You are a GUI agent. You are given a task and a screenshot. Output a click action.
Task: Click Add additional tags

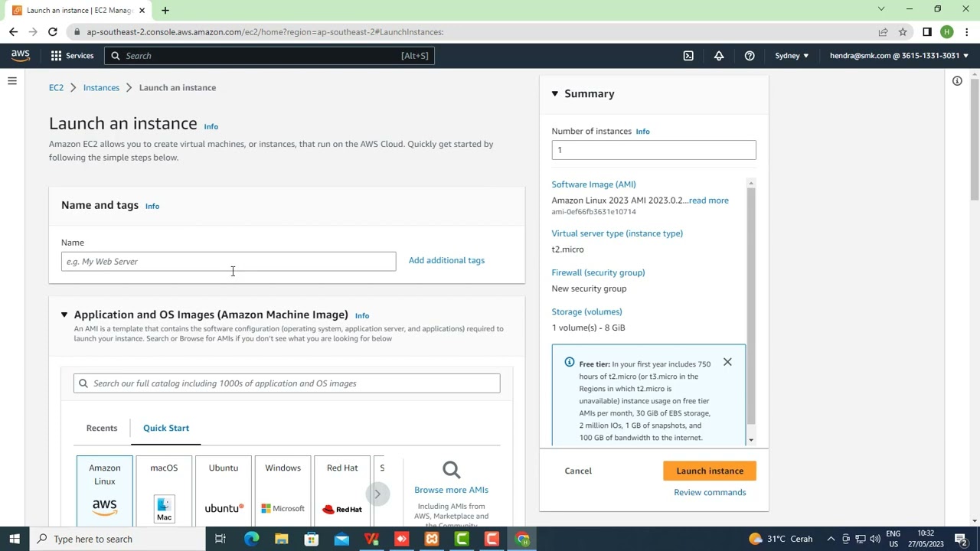tap(446, 260)
